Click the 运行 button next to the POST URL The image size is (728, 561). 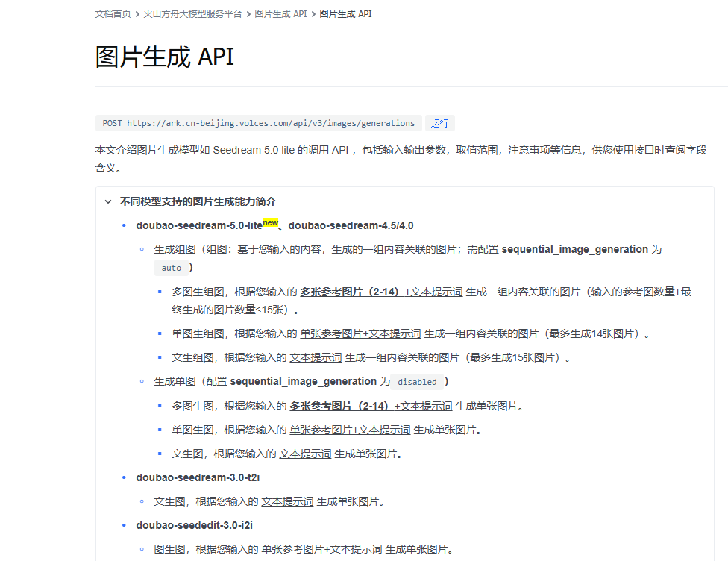(x=439, y=123)
